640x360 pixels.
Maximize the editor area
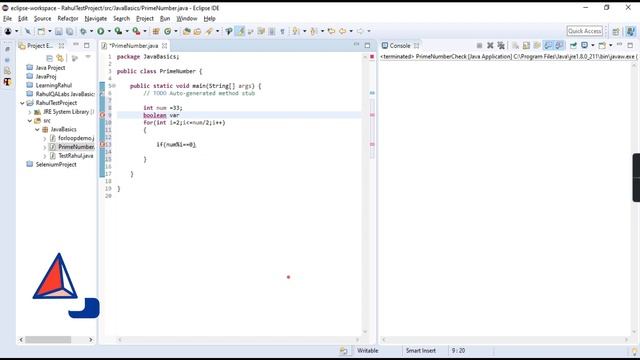pos(367,45)
